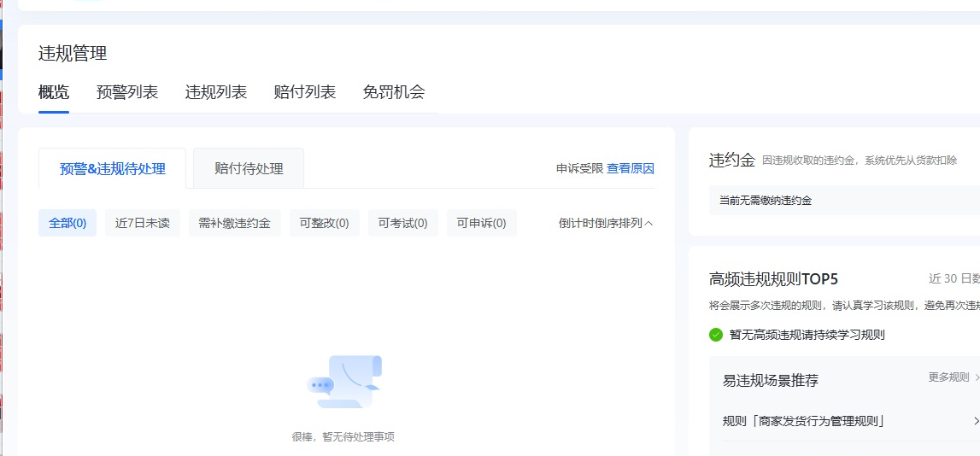This screenshot has height=456, width=980.
Task: Click the green checkmark icon beside 暂无高频违规
Action: (x=716, y=335)
